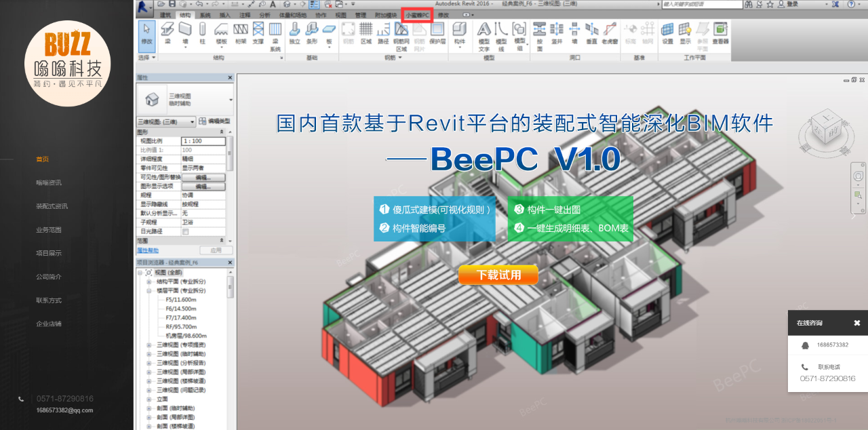Open the 附加模块 ribbon tab

tap(386, 14)
